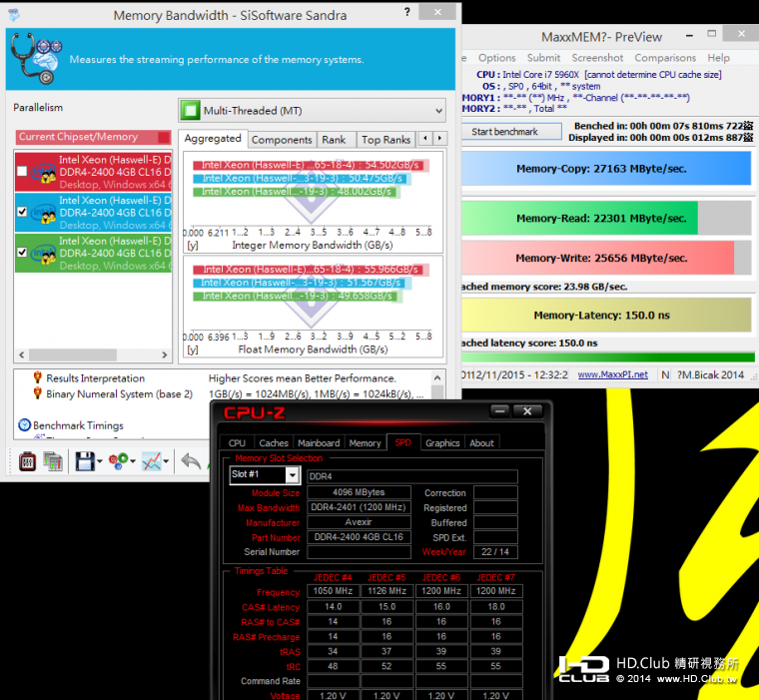
Task: Minimize the CPU-Z window
Action: [500, 411]
